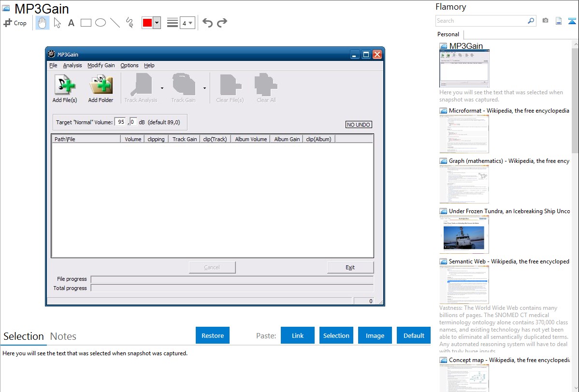Open the Personal tab
579x392 pixels.
click(448, 34)
